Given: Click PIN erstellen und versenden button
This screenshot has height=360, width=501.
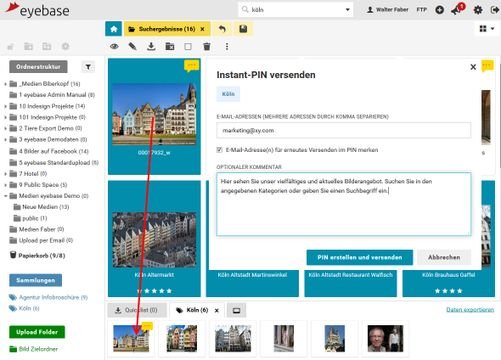Looking at the screenshot, I should click(360, 257).
